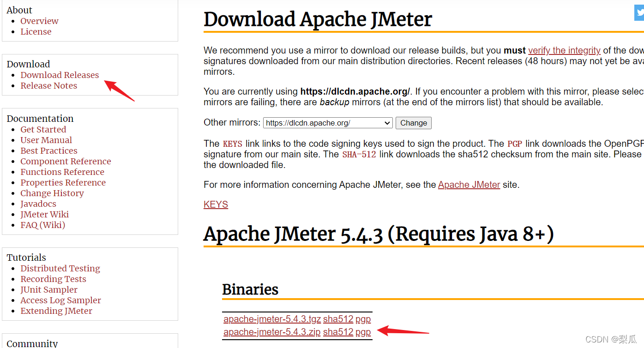Open the KEYS link

[x=216, y=204]
